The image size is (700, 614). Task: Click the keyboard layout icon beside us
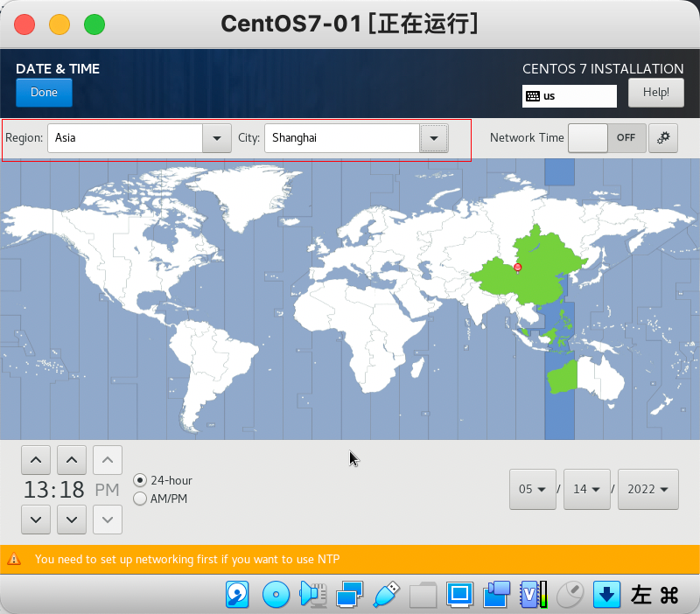pos(533,96)
